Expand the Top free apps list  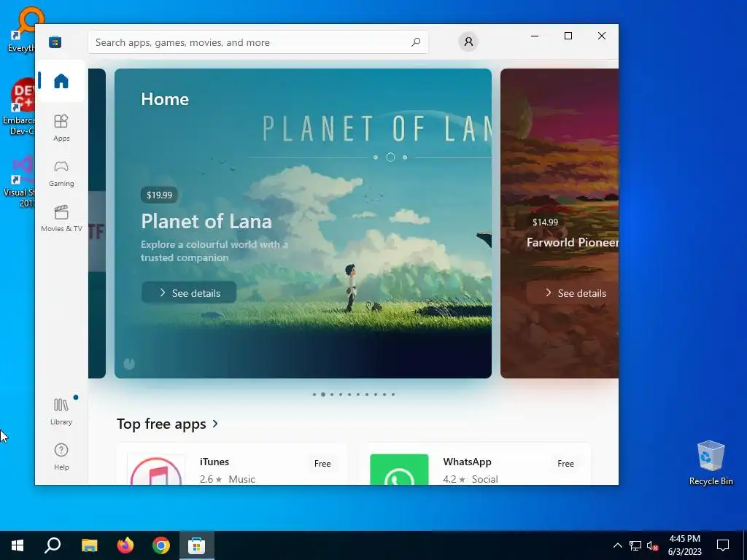(168, 424)
